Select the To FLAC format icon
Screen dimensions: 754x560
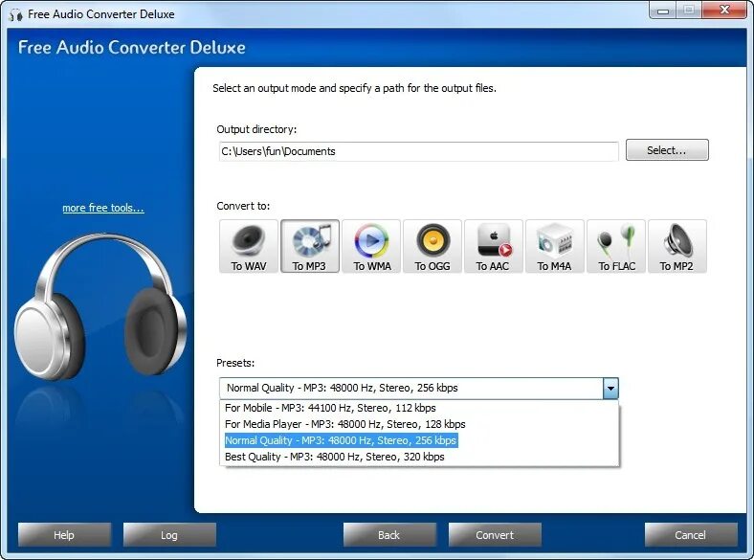(616, 246)
